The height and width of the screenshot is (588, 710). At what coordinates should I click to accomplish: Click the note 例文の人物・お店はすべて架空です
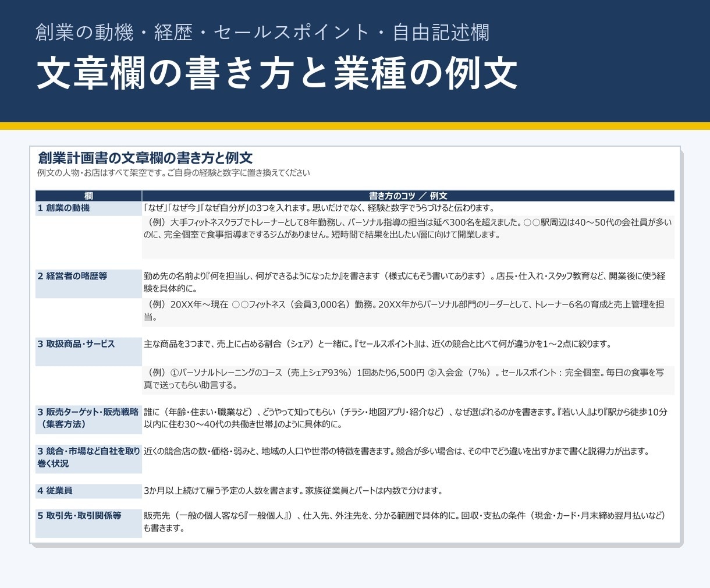point(173,173)
